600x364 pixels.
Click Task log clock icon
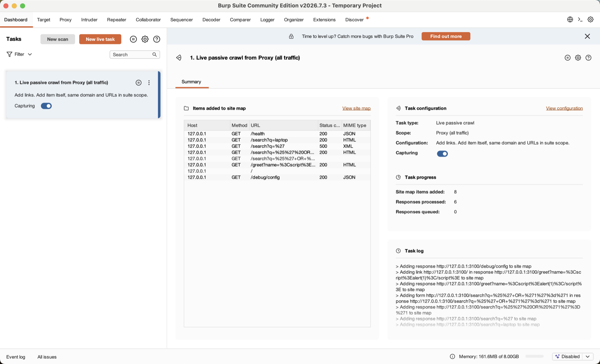398,251
